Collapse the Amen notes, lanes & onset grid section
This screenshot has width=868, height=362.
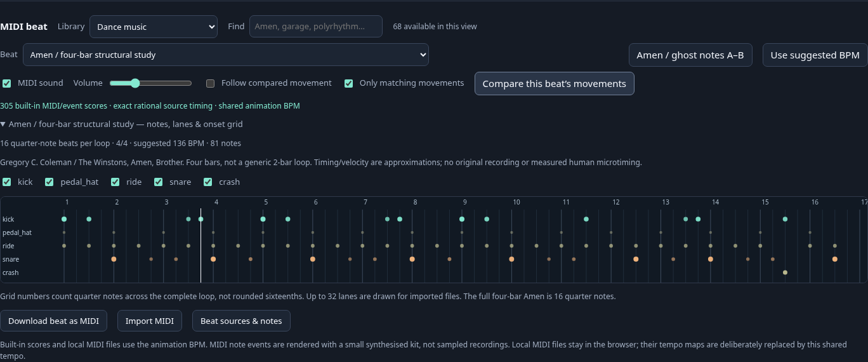[122, 124]
